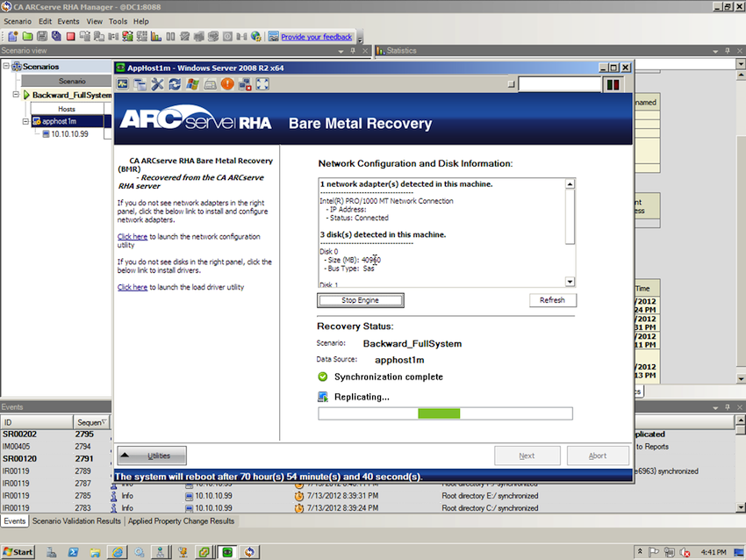Open the Events menu
This screenshot has width=746, height=560.
[x=68, y=21]
